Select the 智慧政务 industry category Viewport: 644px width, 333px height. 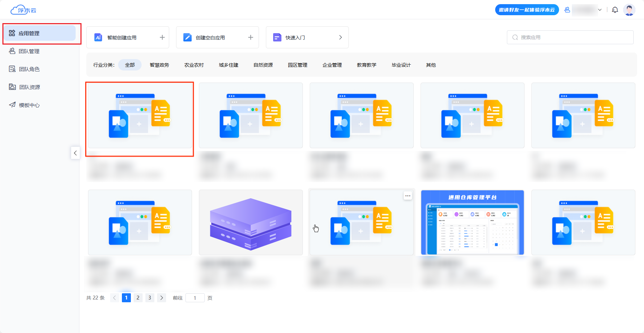coord(159,65)
